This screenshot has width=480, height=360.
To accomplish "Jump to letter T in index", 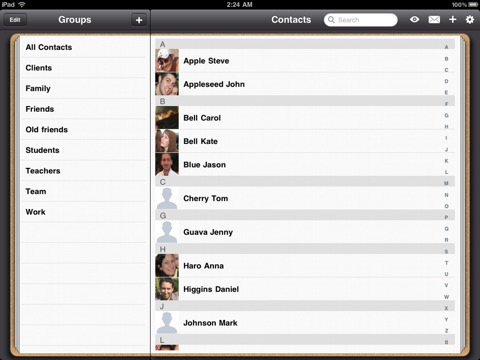I will pos(446,263).
